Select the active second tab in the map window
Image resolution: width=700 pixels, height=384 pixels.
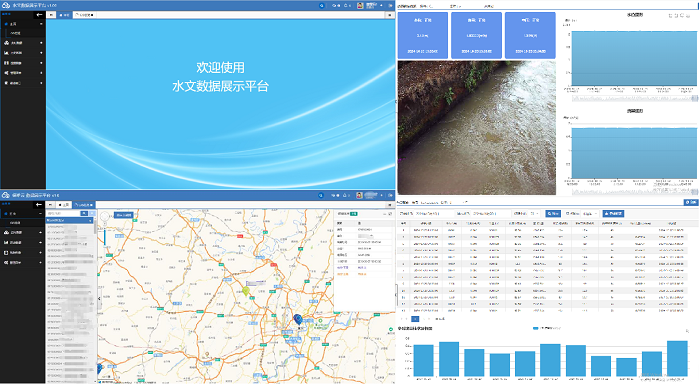84,205
